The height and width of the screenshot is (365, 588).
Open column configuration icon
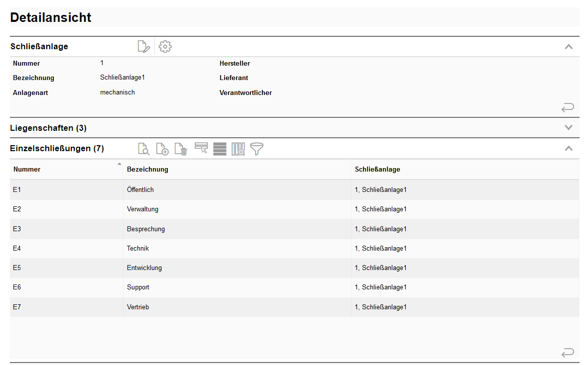pos(238,149)
